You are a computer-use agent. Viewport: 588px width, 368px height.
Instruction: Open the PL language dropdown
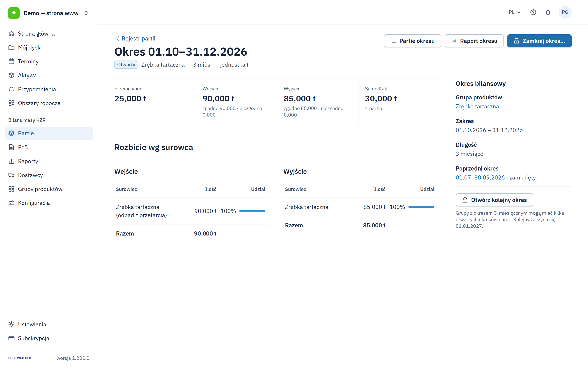click(x=515, y=12)
